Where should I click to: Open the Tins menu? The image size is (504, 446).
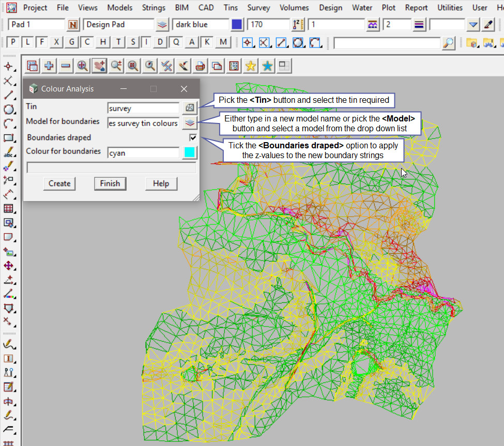tap(231, 8)
